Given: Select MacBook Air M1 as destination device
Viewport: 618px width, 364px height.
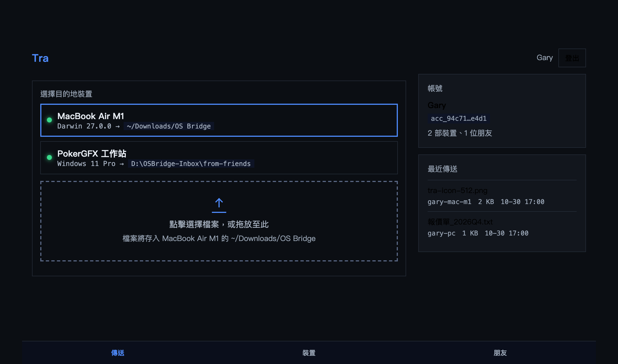Looking at the screenshot, I should pyautogui.click(x=219, y=120).
